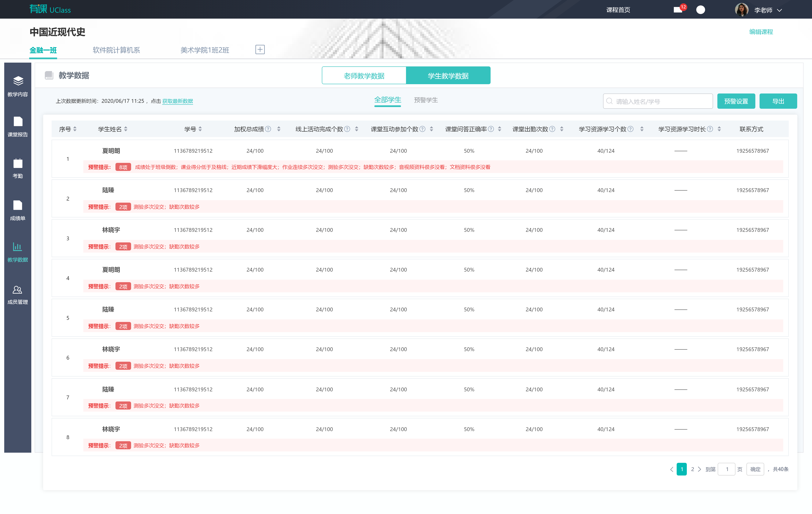Click the plus icon to add class
This screenshot has height=514, width=812.
(260, 49)
